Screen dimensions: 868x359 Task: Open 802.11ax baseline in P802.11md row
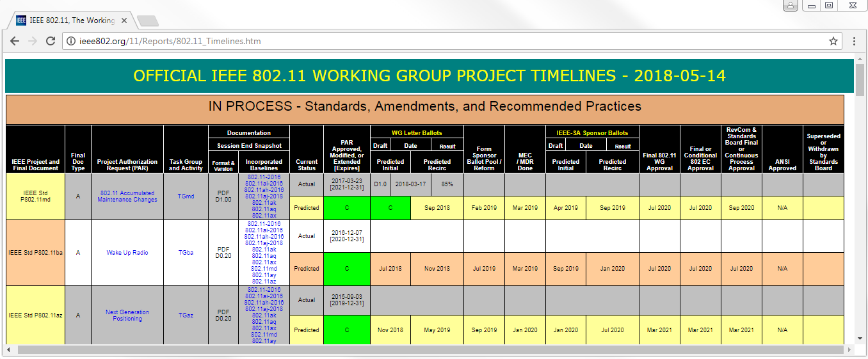coord(264,216)
